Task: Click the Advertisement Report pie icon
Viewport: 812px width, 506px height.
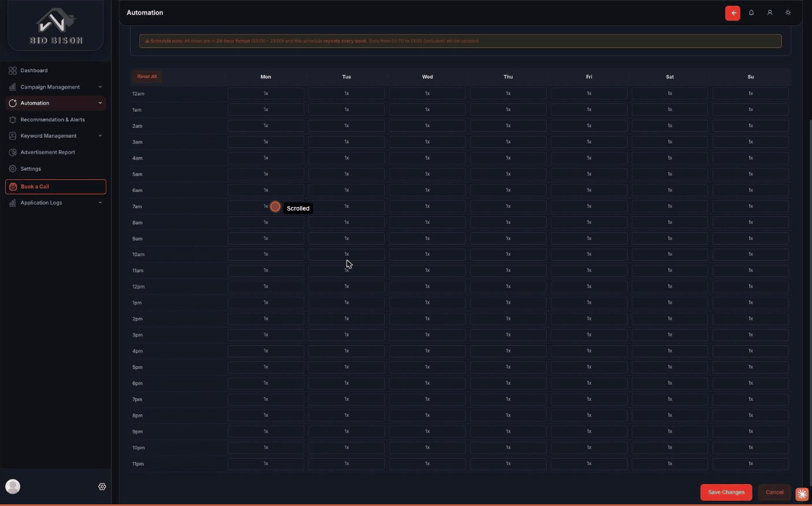Action: coord(13,152)
